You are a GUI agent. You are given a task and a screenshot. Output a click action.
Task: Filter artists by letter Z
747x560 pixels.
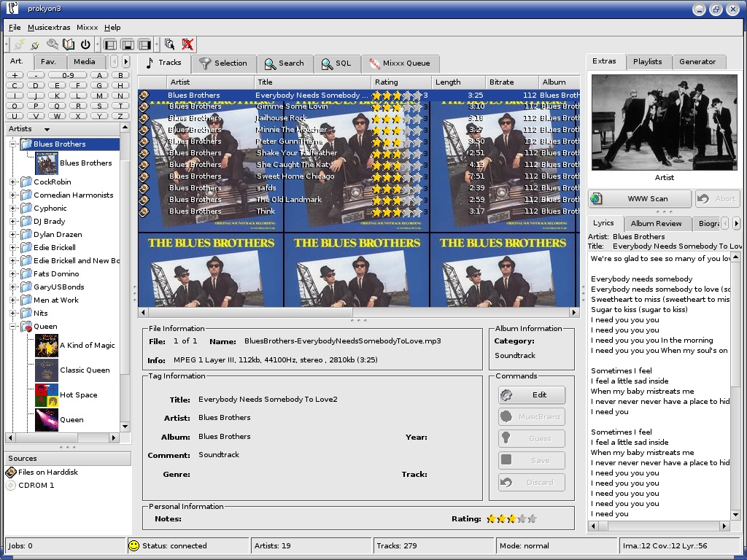coord(120,116)
